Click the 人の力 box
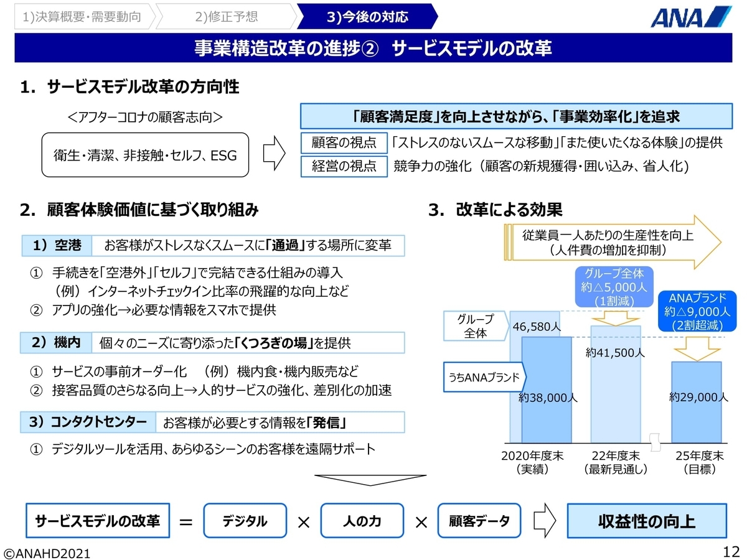The width and height of the screenshot is (747, 560). click(362, 521)
